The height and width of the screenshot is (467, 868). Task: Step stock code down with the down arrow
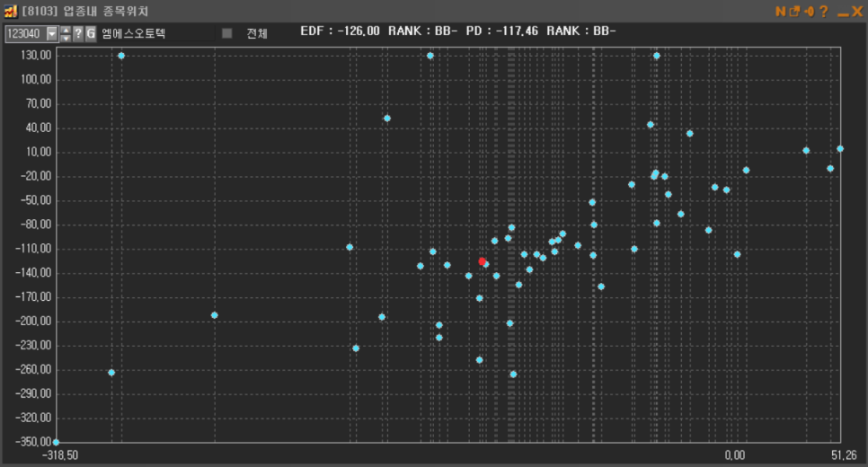click(x=66, y=38)
